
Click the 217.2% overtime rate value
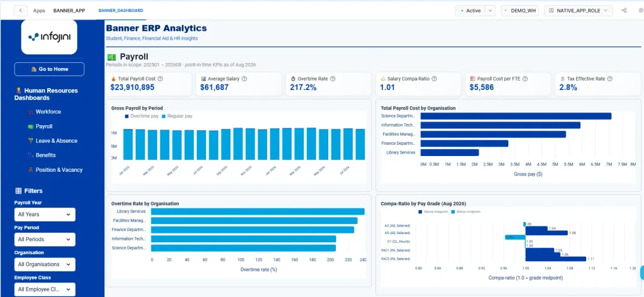click(303, 87)
